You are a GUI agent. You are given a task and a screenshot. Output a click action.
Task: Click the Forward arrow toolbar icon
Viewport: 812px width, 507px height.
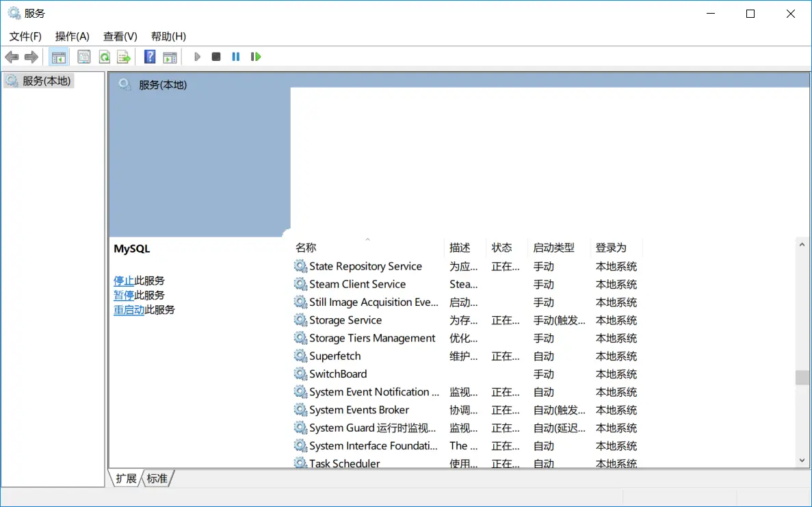point(31,57)
